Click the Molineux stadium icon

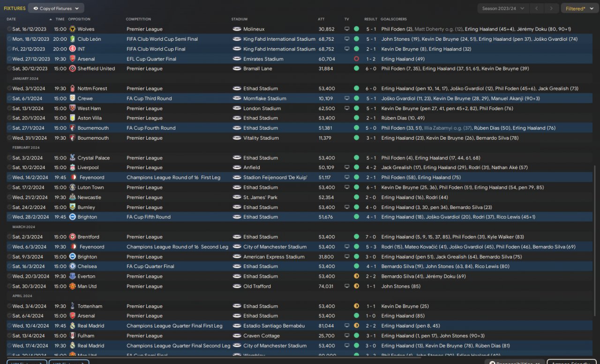(x=237, y=29)
